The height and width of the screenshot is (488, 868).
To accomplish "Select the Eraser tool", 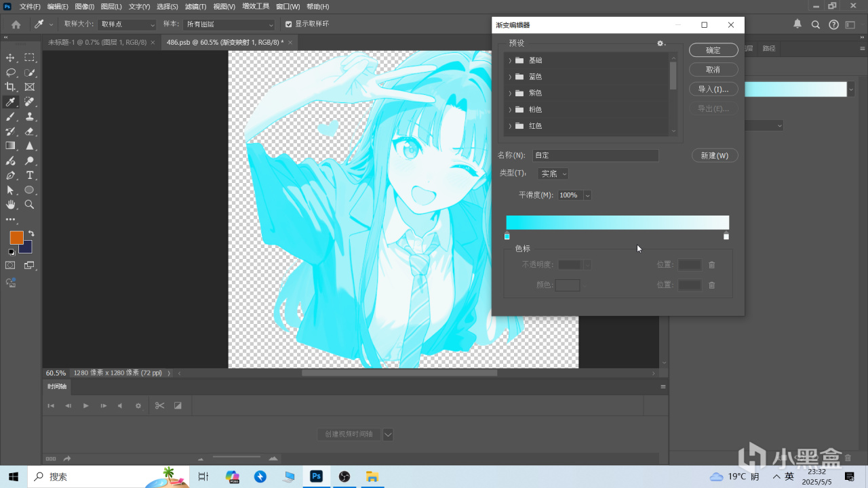I will point(30,131).
